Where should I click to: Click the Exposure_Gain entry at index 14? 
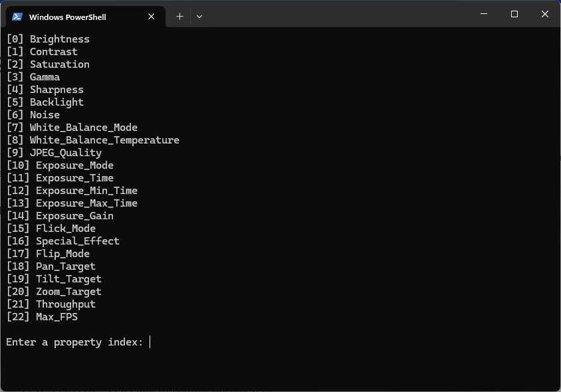tap(74, 216)
